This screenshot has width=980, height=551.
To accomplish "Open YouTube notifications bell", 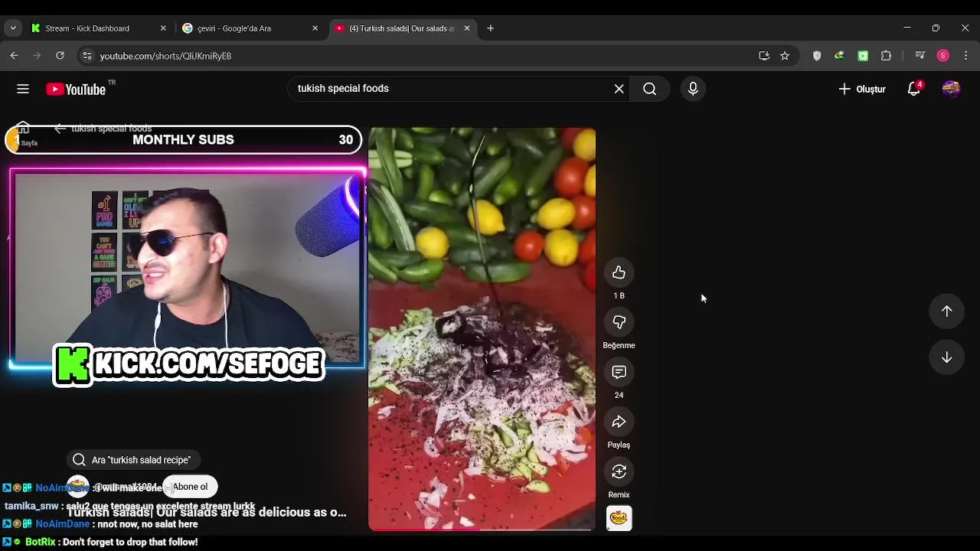I will [913, 89].
